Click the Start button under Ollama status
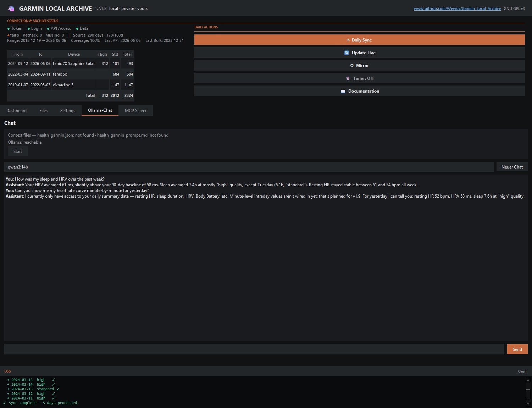The image size is (532, 408). click(x=18, y=151)
